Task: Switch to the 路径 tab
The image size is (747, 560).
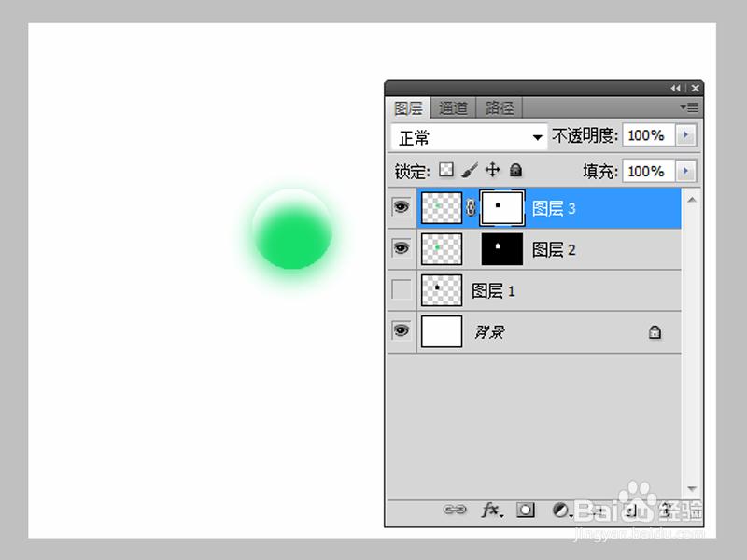Action: coord(500,108)
